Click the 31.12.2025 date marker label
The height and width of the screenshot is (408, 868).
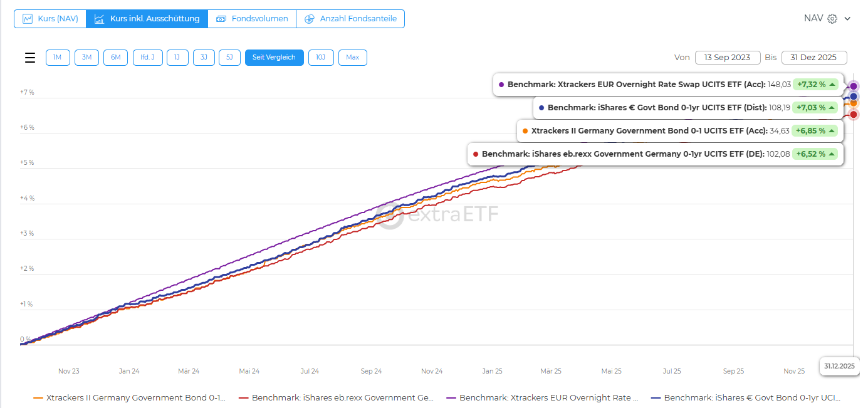(x=839, y=366)
